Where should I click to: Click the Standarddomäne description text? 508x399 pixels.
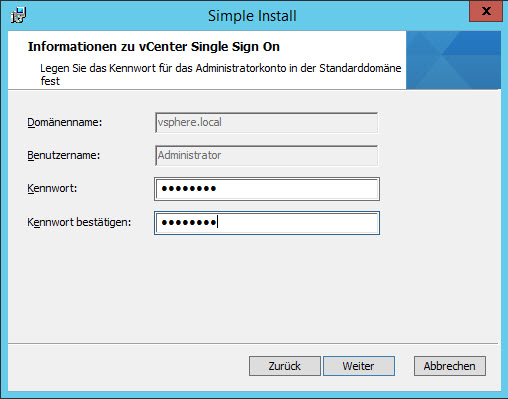click(221, 74)
